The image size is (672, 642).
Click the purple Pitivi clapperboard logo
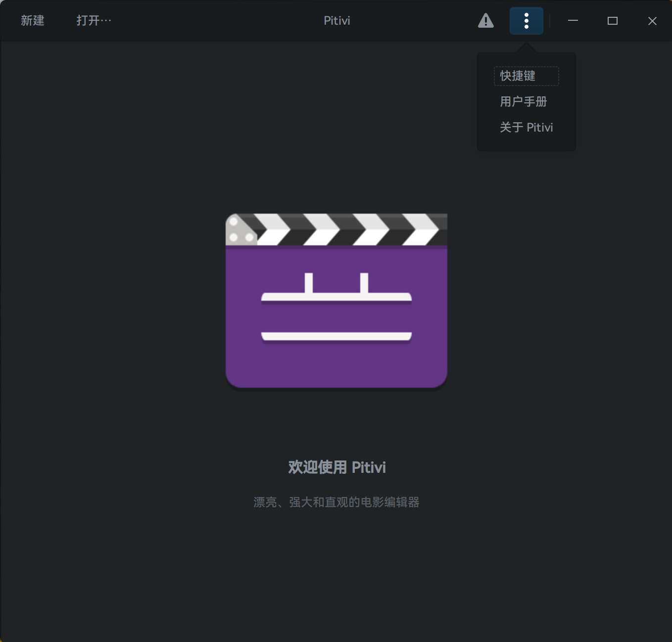tap(336, 300)
